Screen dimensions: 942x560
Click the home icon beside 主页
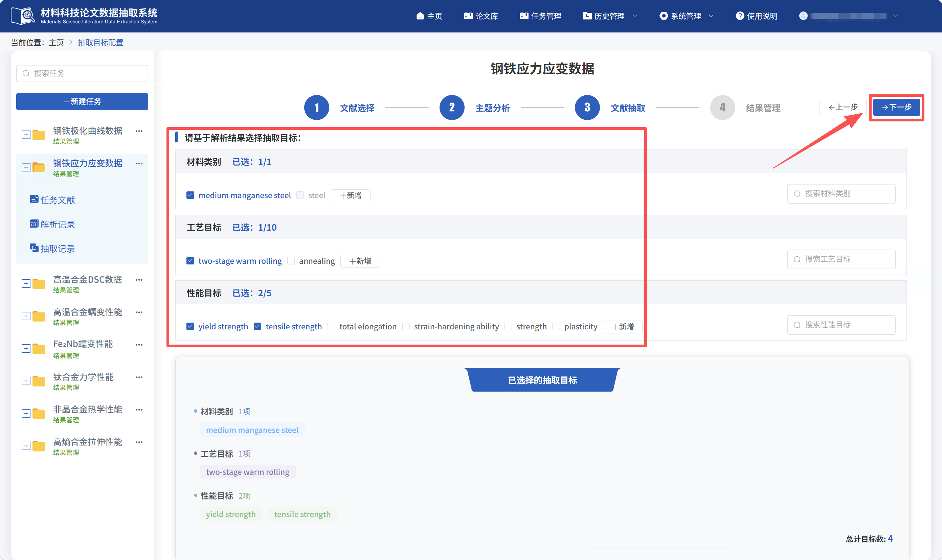(x=420, y=16)
